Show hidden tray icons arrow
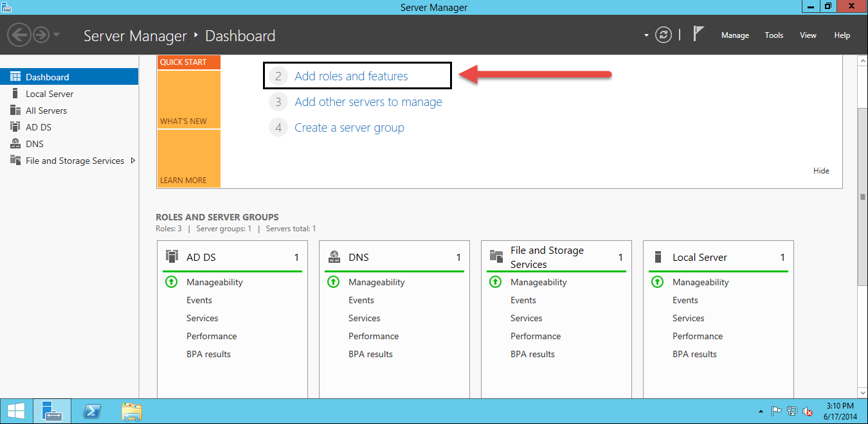This screenshot has width=868, height=424. (x=761, y=412)
